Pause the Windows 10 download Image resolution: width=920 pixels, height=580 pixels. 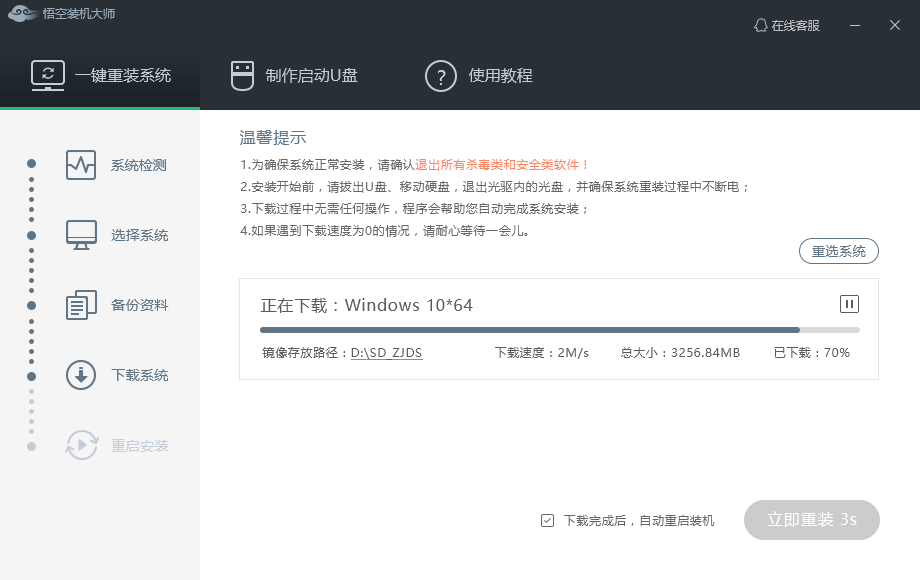click(849, 304)
